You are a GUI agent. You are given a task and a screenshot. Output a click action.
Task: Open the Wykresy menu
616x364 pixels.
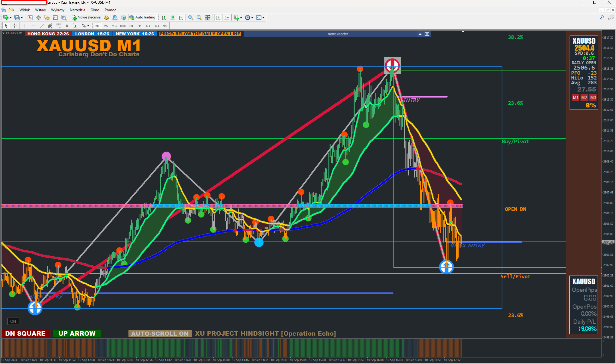(x=57, y=10)
